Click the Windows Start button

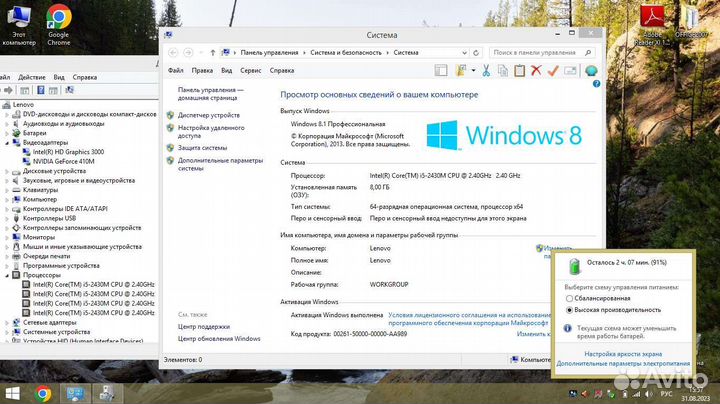[x=12, y=394]
